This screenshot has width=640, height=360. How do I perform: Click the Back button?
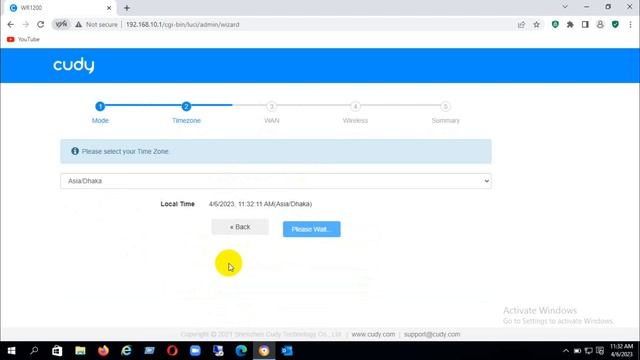point(240,227)
